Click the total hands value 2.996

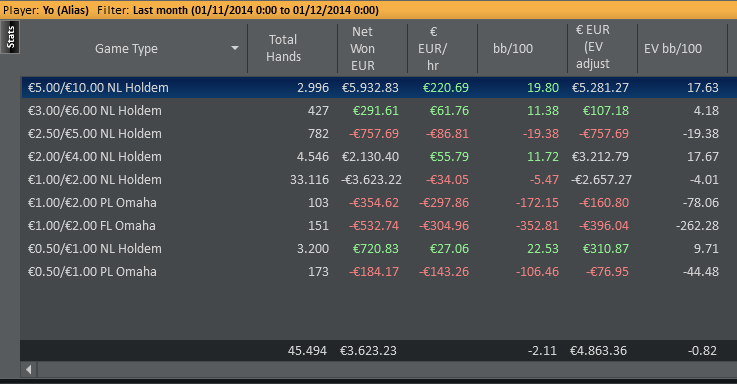point(313,87)
